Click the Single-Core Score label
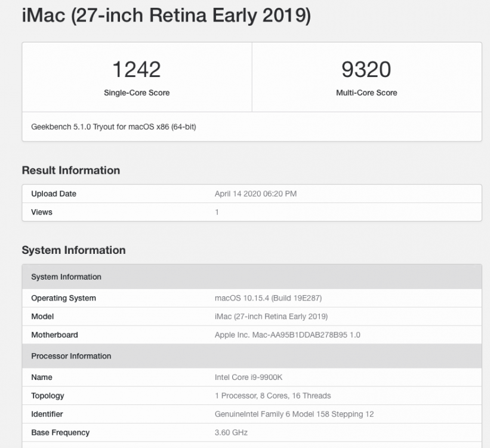490x448 pixels. pos(137,93)
